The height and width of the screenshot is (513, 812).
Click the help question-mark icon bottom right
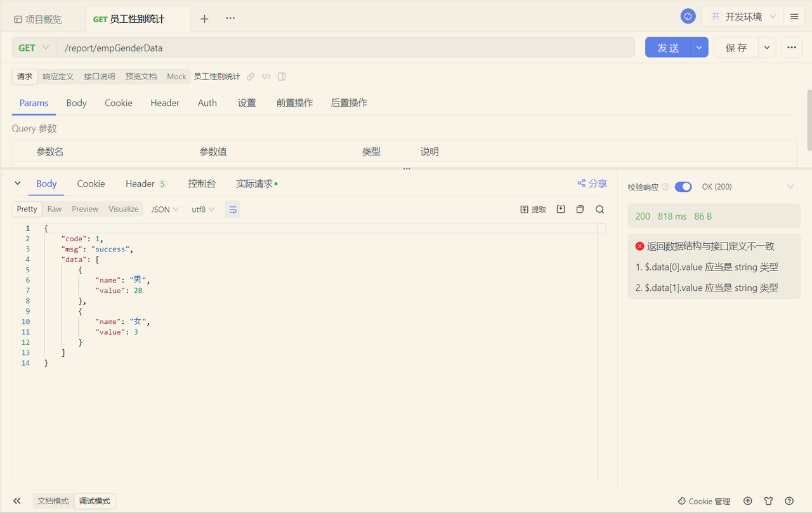(789, 501)
